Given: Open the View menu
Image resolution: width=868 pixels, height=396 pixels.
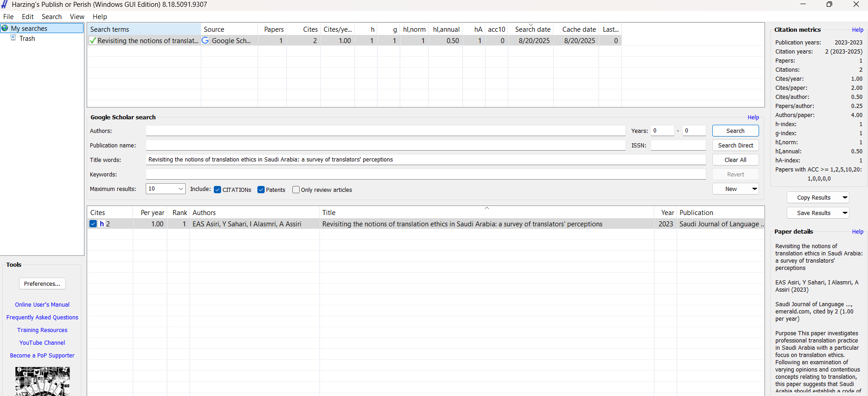Looking at the screenshot, I should coord(77,17).
